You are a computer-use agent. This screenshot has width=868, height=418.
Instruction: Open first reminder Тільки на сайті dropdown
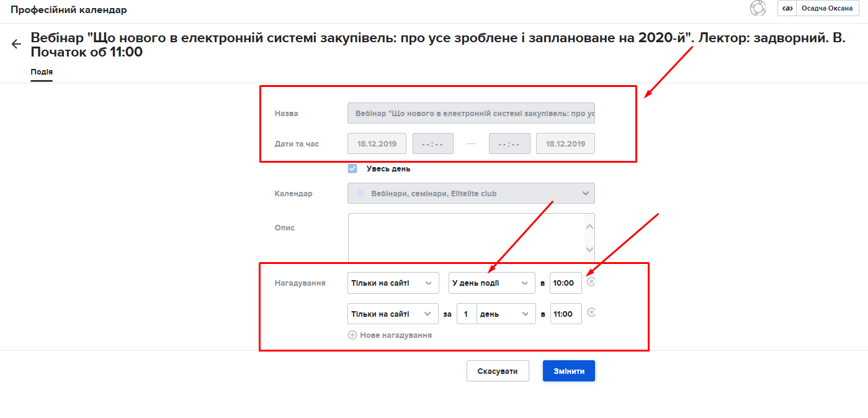pos(393,283)
